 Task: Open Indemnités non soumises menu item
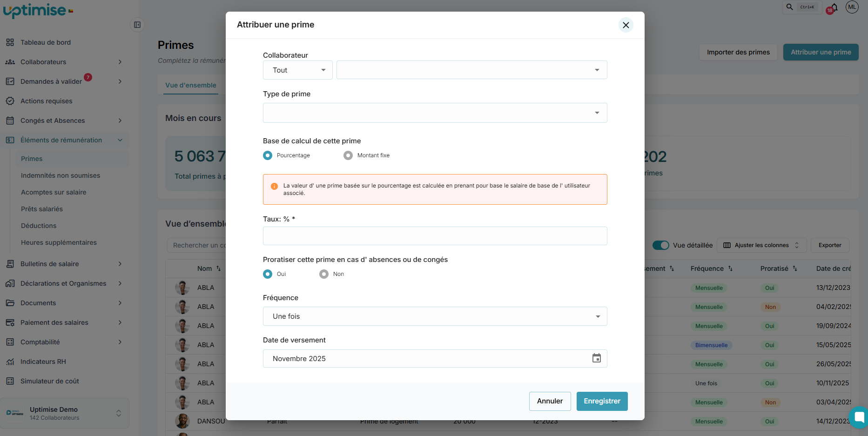pyautogui.click(x=61, y=175)
